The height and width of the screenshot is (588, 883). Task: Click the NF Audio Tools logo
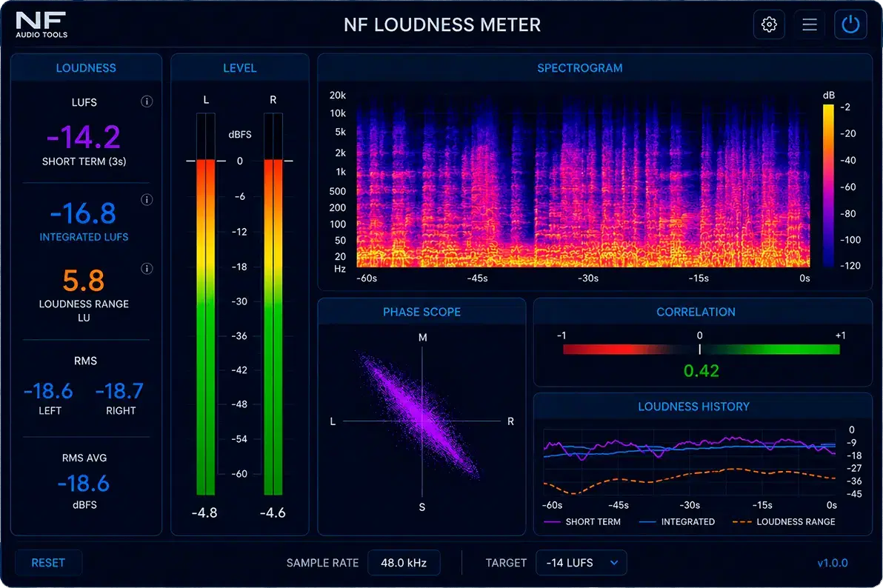click(x=41, y=25)
